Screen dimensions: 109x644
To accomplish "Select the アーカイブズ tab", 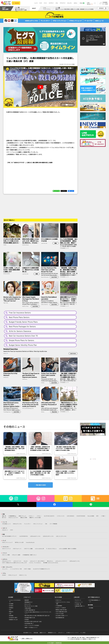I will click(88, 21).
